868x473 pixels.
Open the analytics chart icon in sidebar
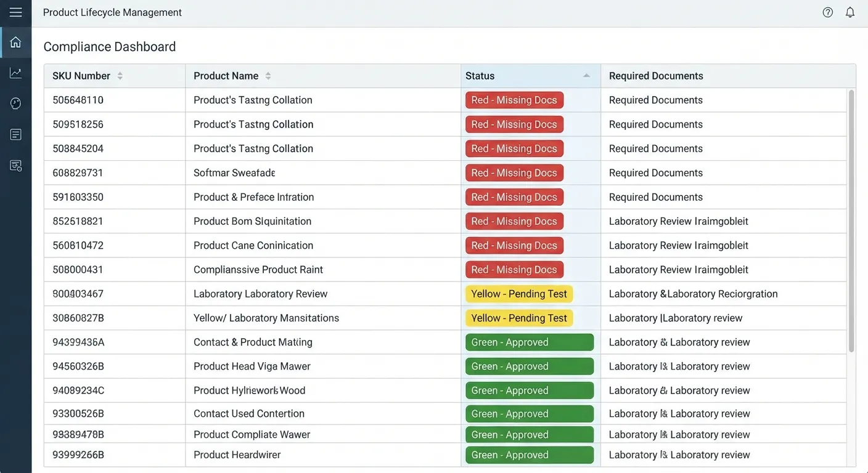point(15,73)
